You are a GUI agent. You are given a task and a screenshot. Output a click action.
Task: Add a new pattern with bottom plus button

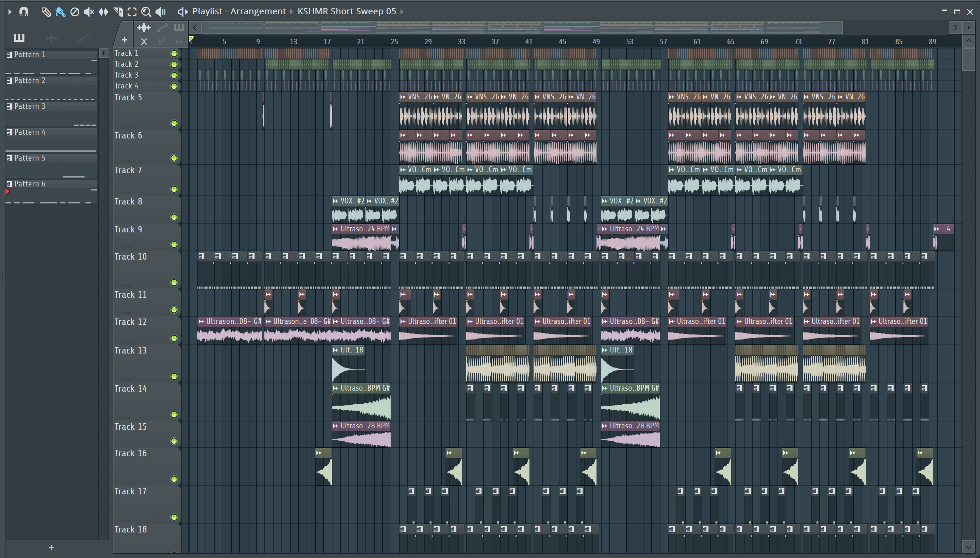point(51,548)
